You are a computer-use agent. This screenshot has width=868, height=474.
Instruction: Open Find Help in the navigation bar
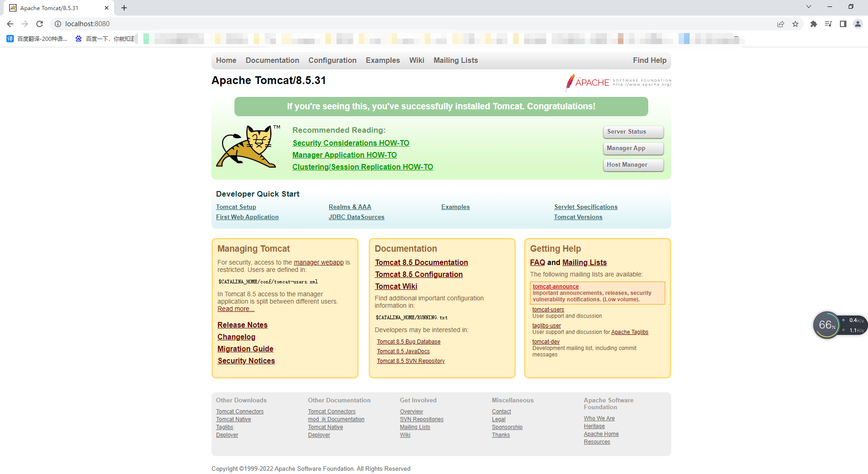tap(650, 60)
